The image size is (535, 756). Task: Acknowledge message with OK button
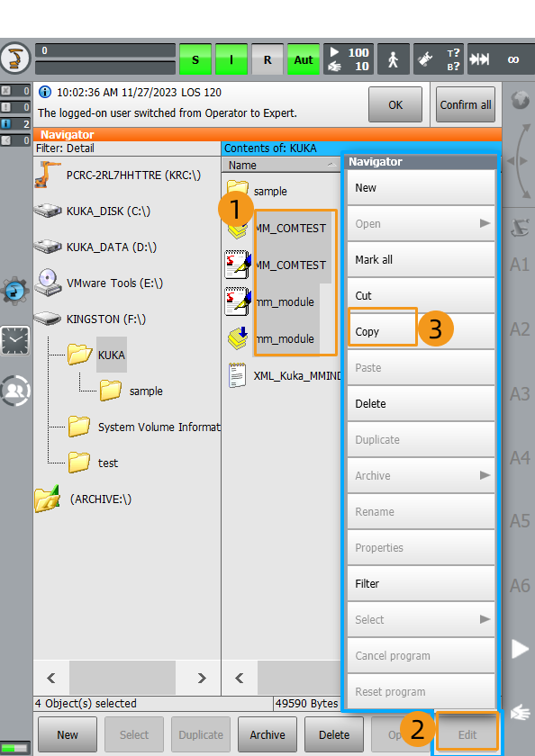(x=395, y=104)
